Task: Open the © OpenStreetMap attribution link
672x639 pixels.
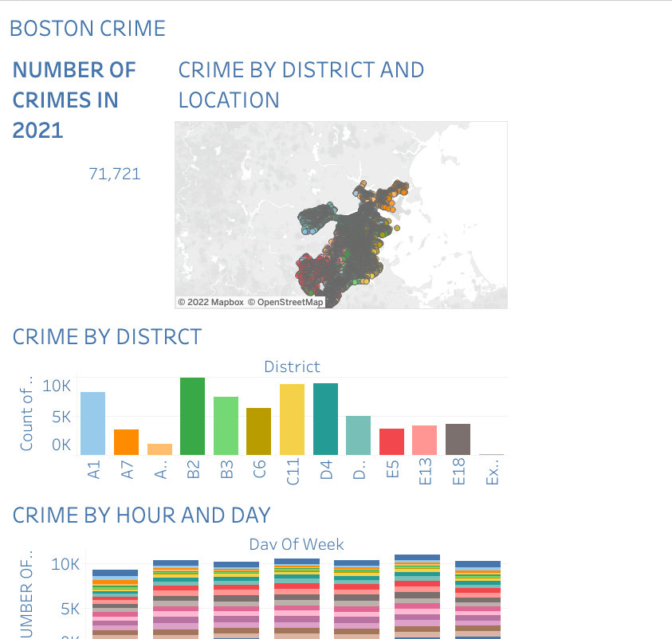Action: click(x=283, y=302)
